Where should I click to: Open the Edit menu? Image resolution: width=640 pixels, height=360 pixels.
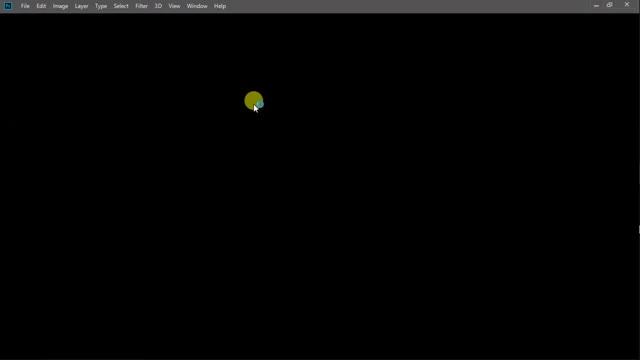[41, 6]
